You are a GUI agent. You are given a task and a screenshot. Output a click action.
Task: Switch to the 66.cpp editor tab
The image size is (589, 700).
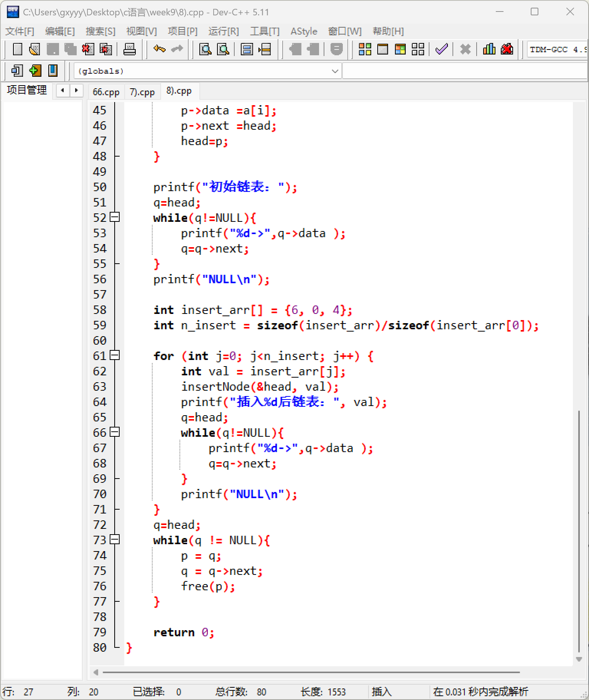click(x=106, y=92)
